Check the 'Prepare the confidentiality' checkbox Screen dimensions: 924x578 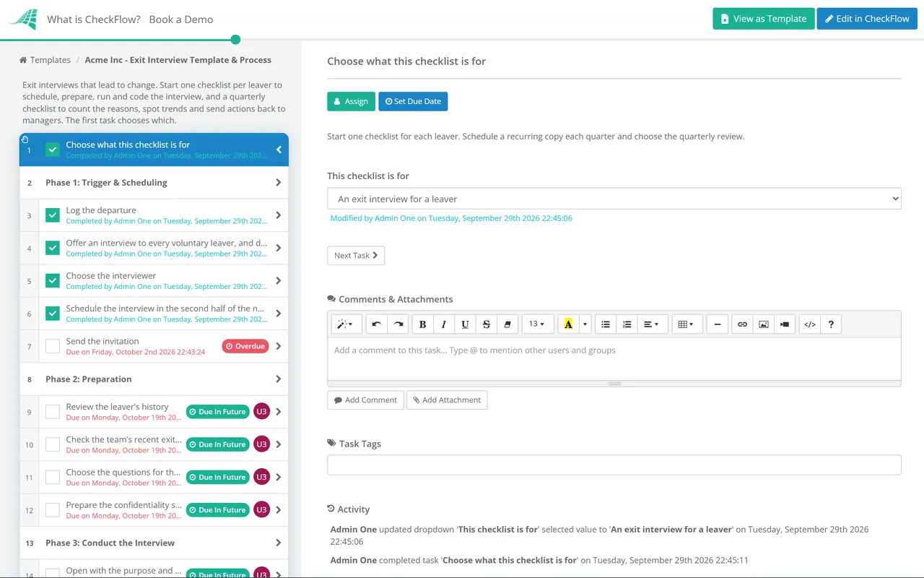click(x=53, y=510)
